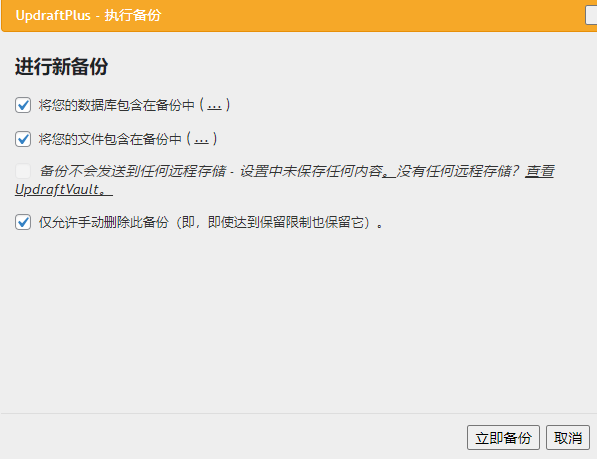Click the 将您的数据库包含在备份中 label
The width and height of the screenshot is (597, 459).
point(117,105)
